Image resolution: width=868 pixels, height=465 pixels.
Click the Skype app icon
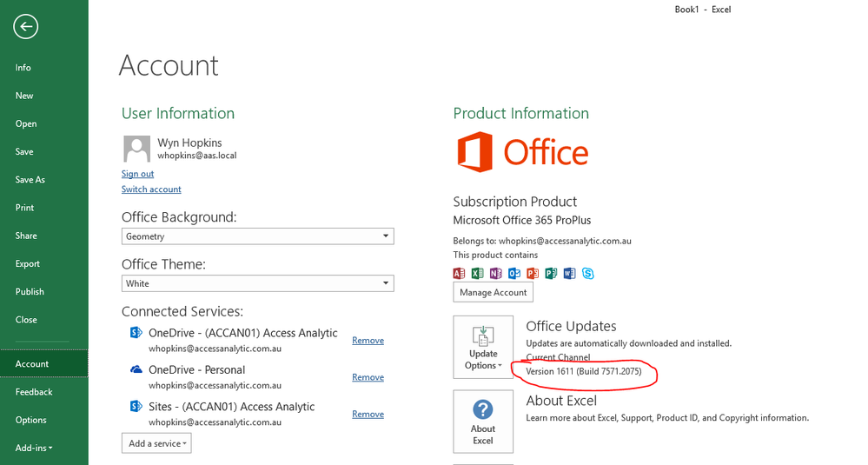(x=588, y=273)
